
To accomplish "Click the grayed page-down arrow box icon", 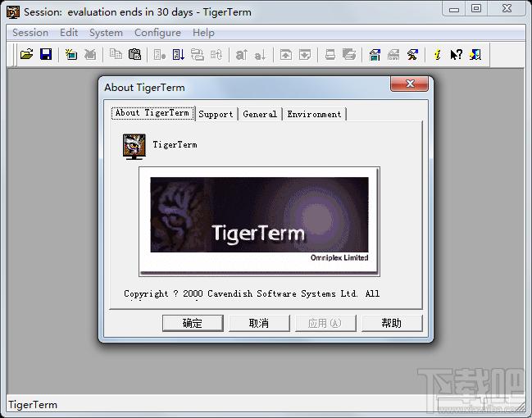I will [x=305, y=54].
